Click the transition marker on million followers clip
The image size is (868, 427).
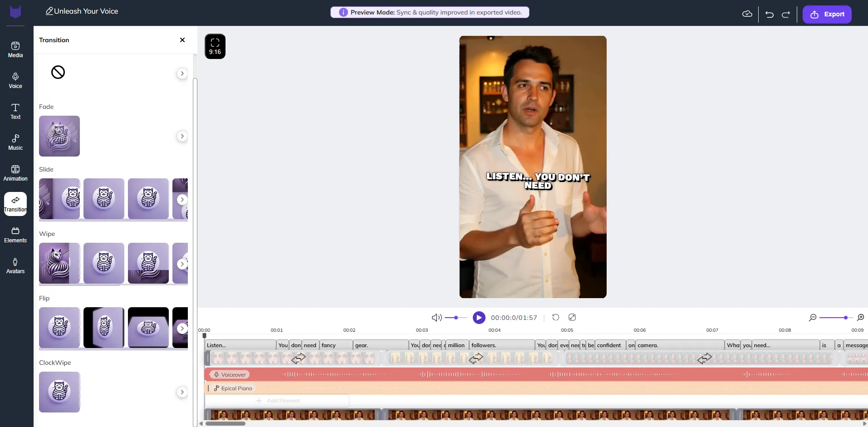pyautogui.click(x=476, y=358)
